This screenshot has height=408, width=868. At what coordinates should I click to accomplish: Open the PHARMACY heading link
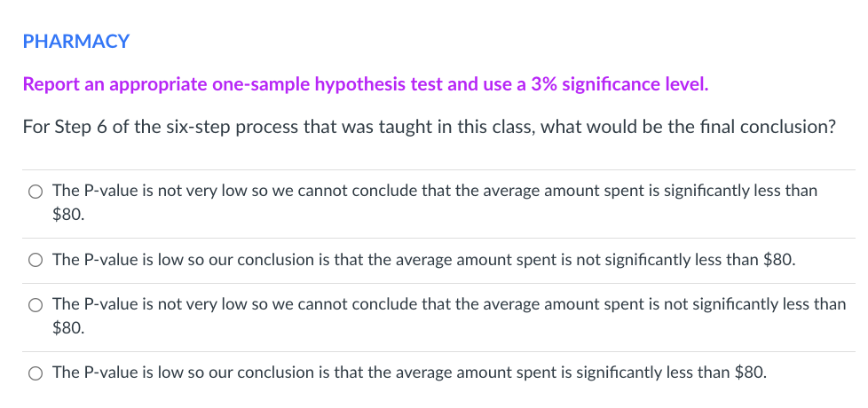tap(75, 42)
